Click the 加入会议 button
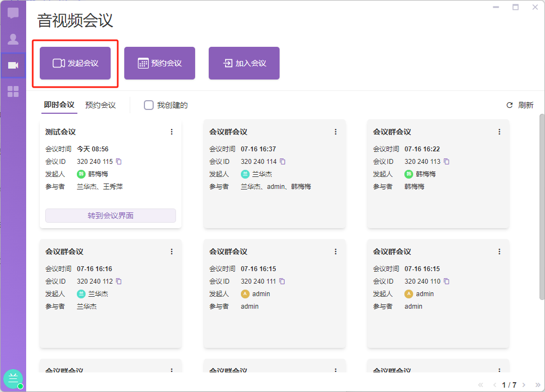545x392 pixels. click(244, 63)
